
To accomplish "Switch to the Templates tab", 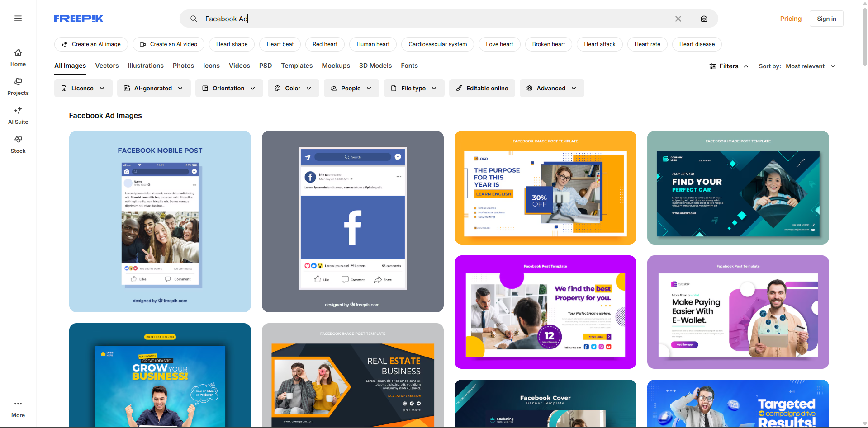I will point(296,66).
